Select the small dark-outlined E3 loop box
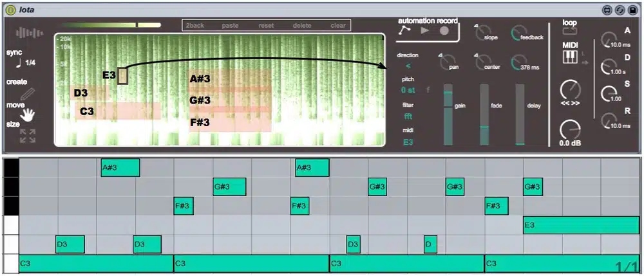 click(123, 77)
